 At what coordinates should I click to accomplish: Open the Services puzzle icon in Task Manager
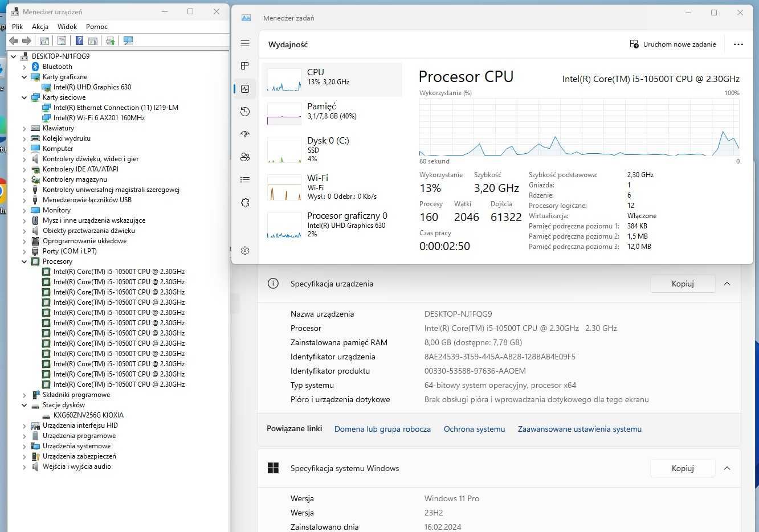(x=245, y=203)
